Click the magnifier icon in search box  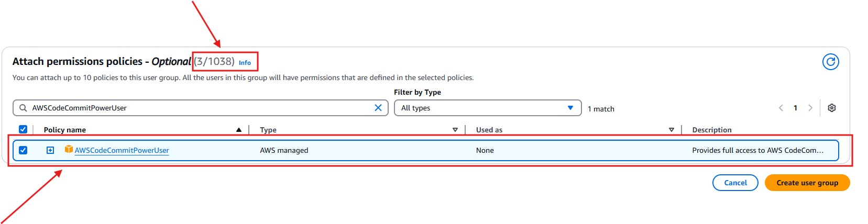click(x=23, y=108)
